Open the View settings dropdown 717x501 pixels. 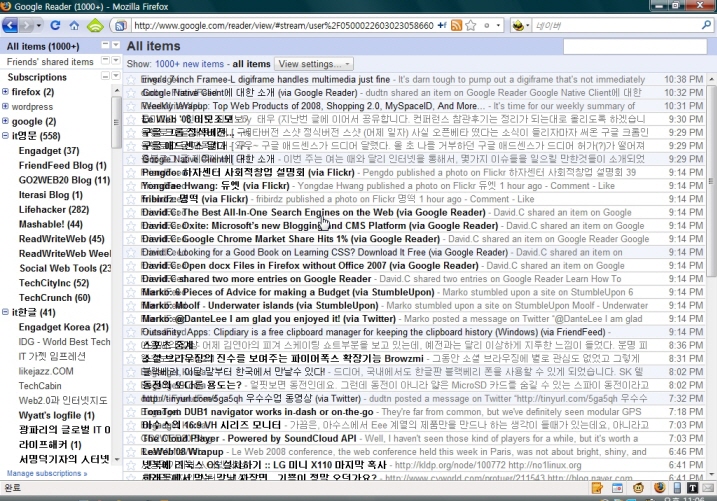point(314,64)
